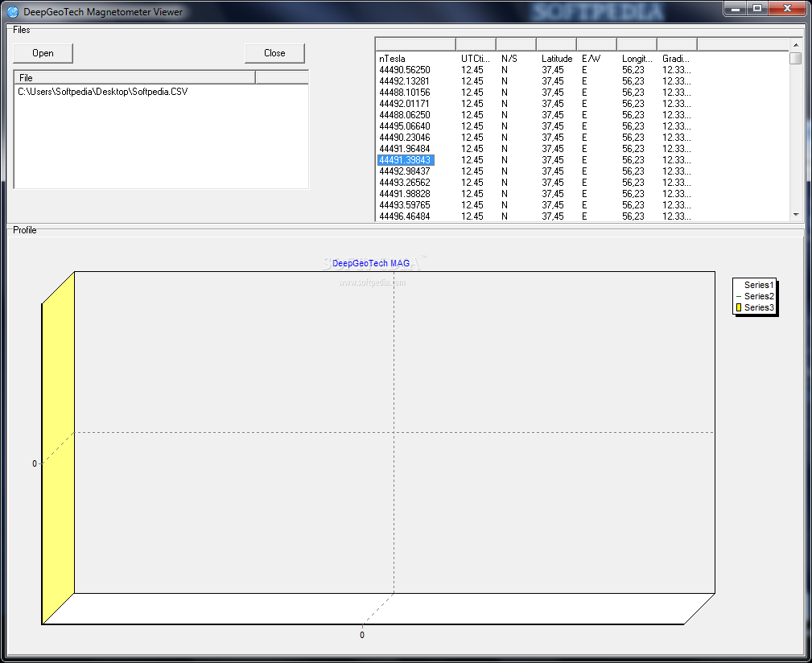Viewport: 812px width, 663px height.
Task: Click the Latitude column label
Action: [x=557, y=59]
